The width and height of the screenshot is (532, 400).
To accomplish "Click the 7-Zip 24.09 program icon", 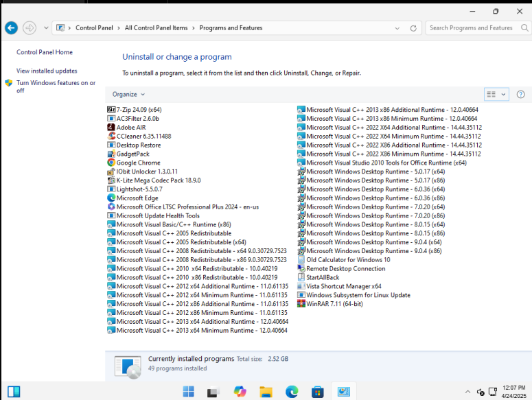I will coord(111,110).
